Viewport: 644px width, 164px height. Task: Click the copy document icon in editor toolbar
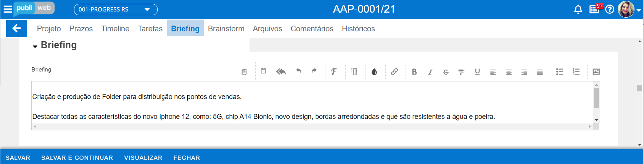tap(244, 72)
